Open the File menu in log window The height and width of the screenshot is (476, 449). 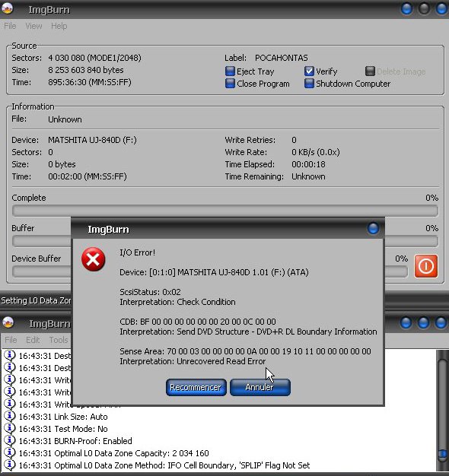click(x=11, y=340)
